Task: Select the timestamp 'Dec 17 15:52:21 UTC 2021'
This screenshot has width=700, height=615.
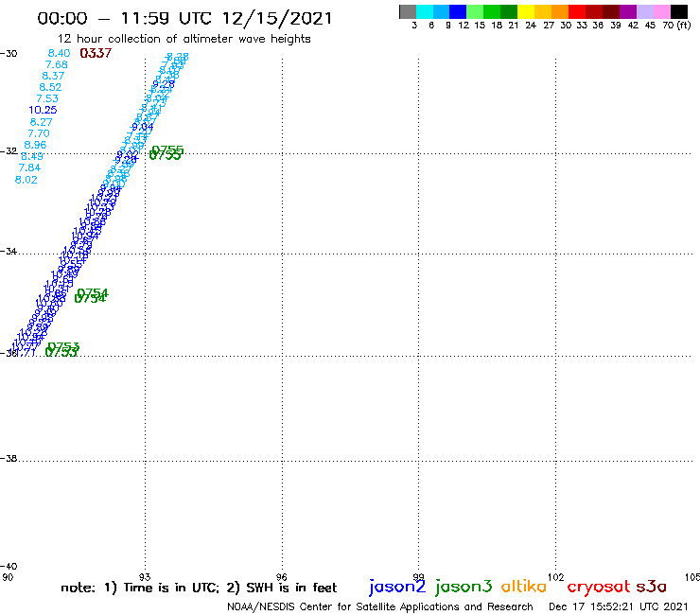Action: [619, 606]
